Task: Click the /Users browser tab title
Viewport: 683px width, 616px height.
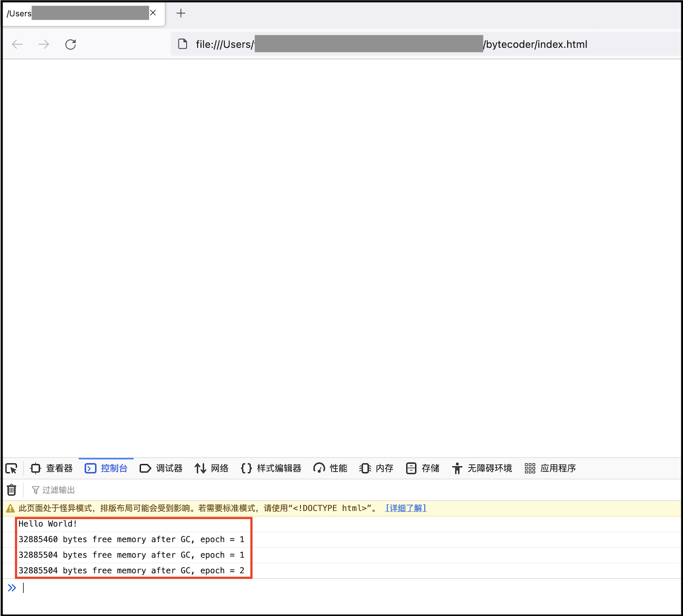Action: (x=19, y=13)
